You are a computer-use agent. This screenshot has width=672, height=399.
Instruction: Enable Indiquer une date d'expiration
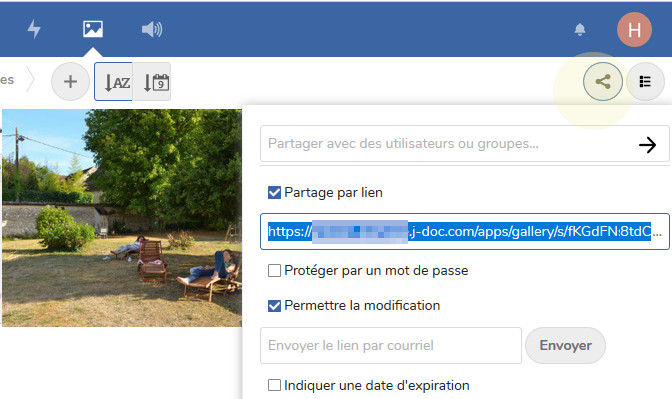pyautogui.click(x=274, y=385)
